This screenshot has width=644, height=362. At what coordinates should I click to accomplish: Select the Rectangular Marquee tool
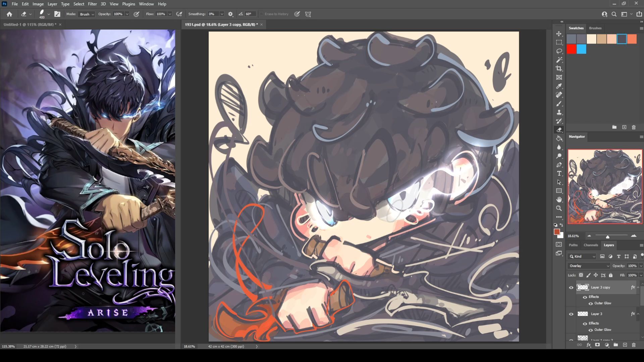559,42
